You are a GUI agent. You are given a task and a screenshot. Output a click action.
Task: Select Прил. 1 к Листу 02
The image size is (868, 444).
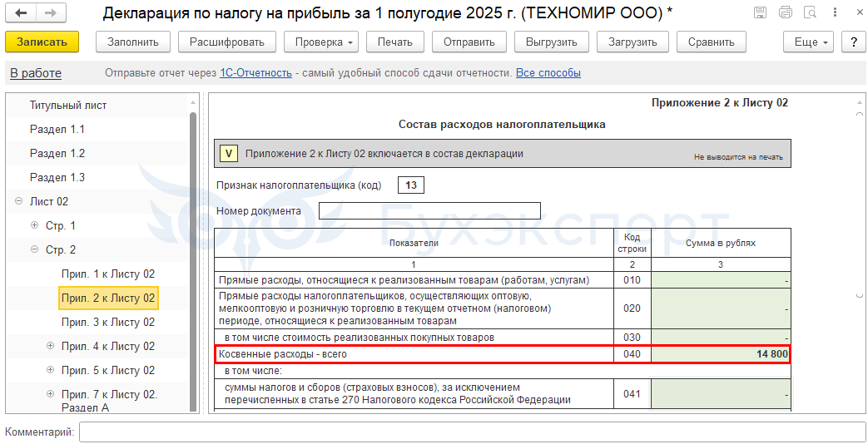108,274
